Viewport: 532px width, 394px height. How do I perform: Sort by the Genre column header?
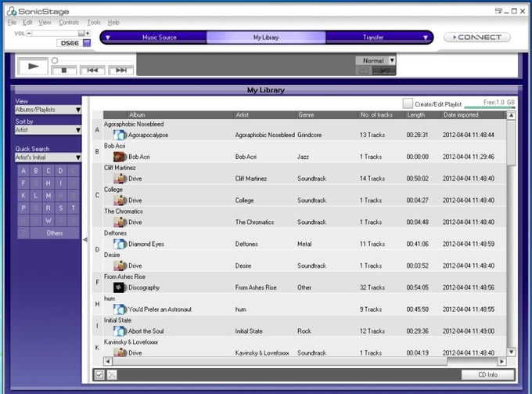pyautogui.click(x=327, y=115)
